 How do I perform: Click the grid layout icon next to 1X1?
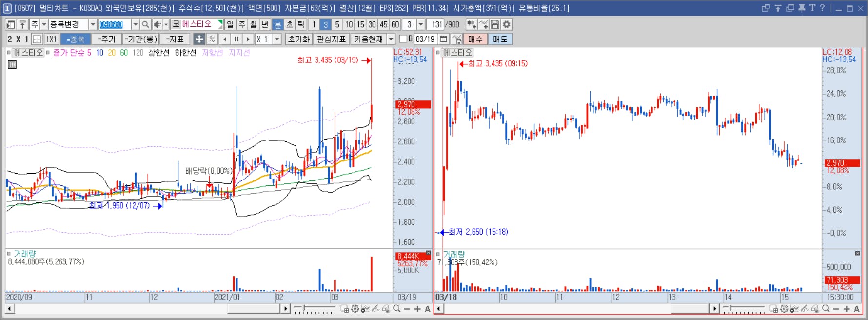click(37, 39)
